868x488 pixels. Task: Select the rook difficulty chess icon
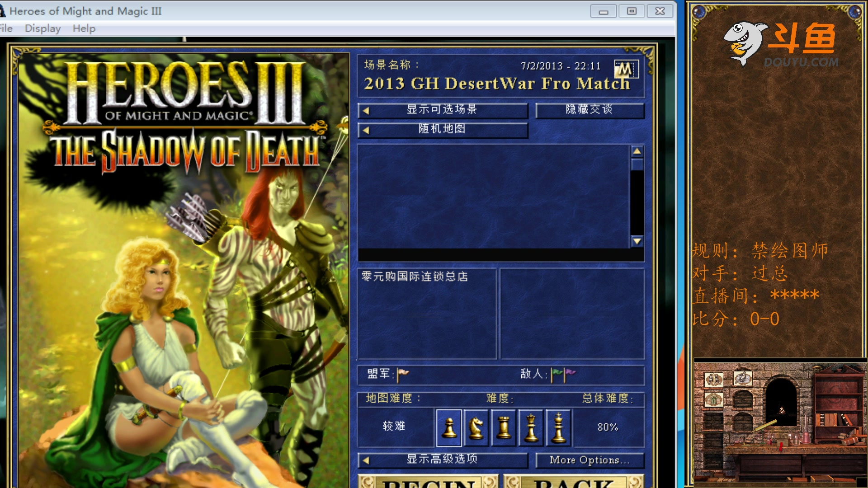click(x=504, y=427)
